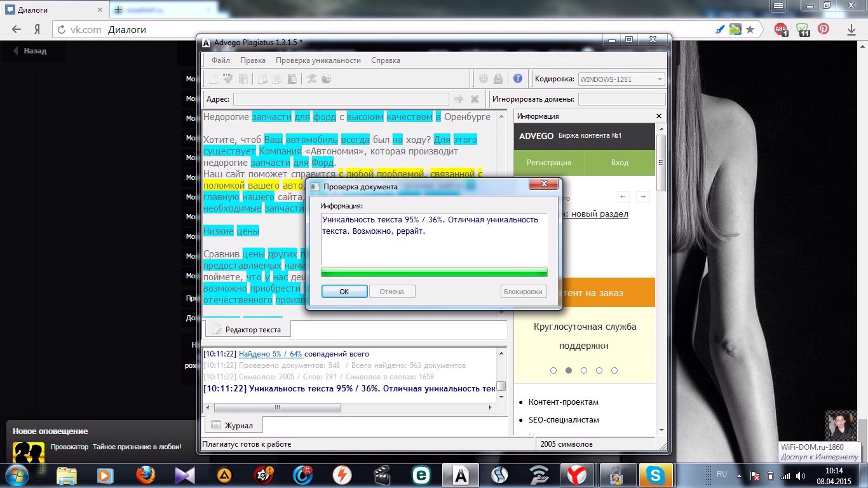The height and width of the screenshot is (488, 868).
Task: Click the Регистрация button in Advego panel
Action: point(549,163)
